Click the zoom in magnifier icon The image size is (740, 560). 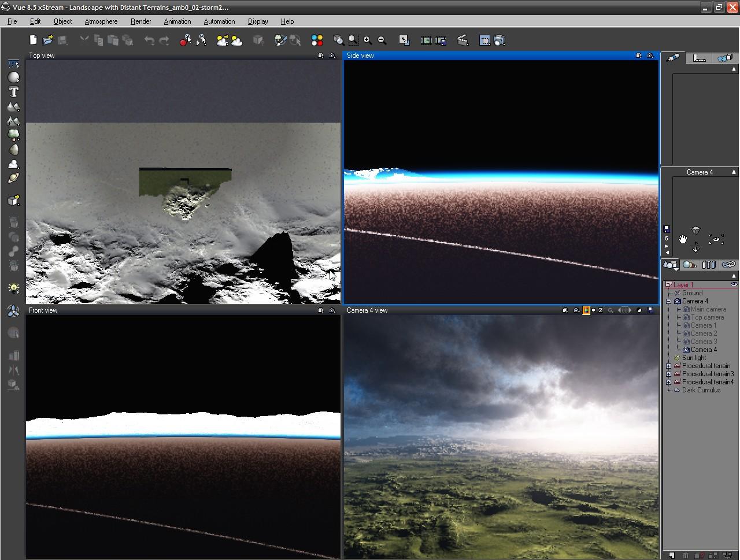[x=368, y=40]
